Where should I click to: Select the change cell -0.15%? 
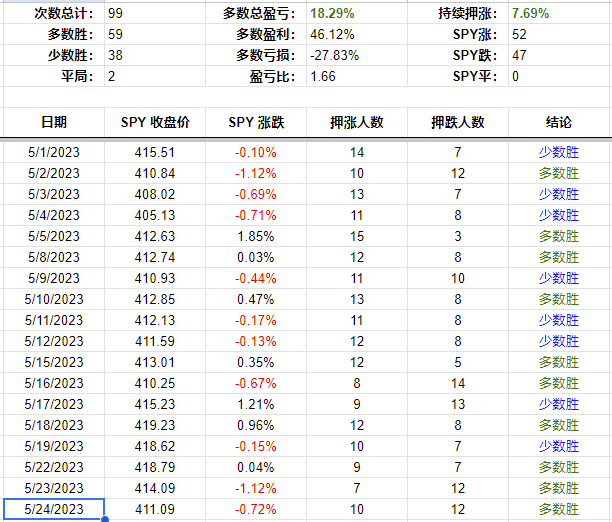coord(256,446)
